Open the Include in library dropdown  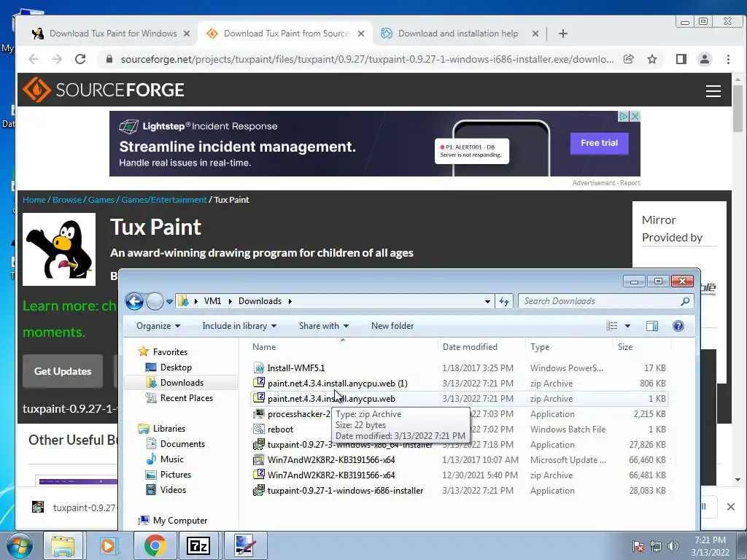click(239, 326)
